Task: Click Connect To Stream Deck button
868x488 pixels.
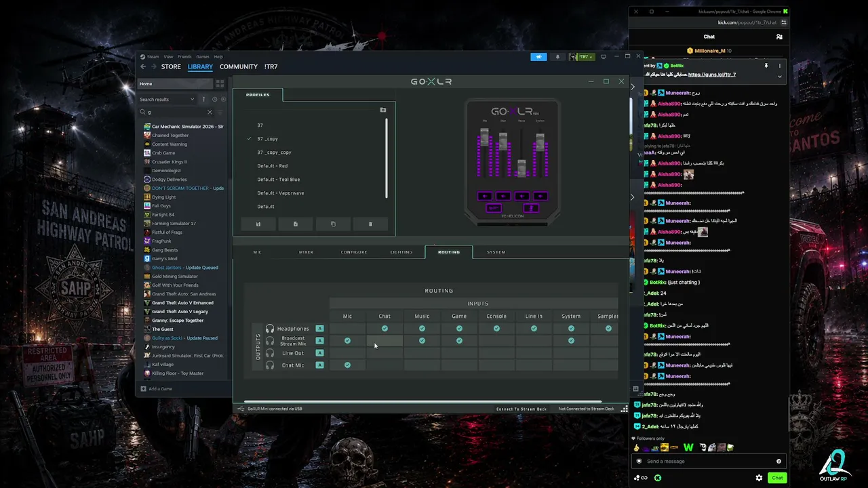Action: (521, 409)
